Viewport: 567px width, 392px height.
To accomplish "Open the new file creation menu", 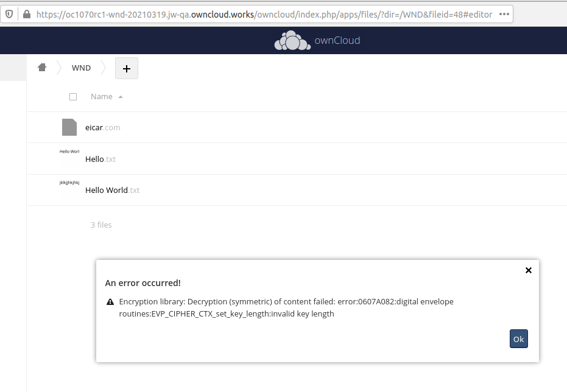I will [x=126, y=68].
